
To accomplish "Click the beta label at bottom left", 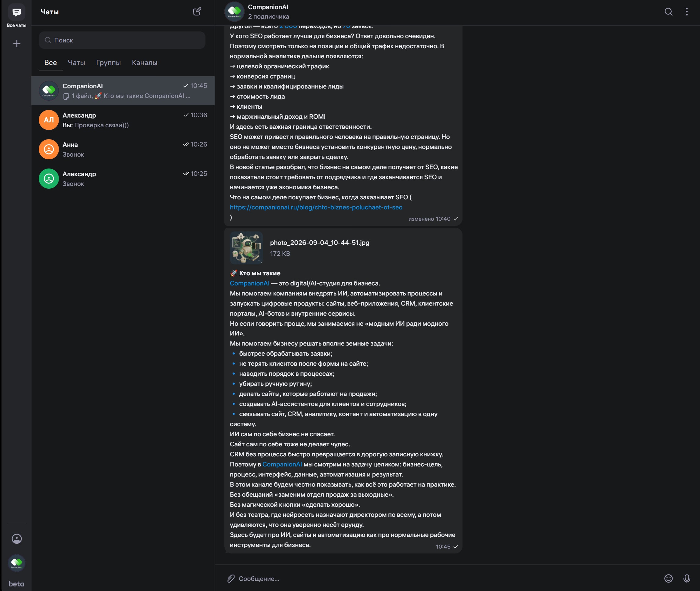I will [16, 584].
